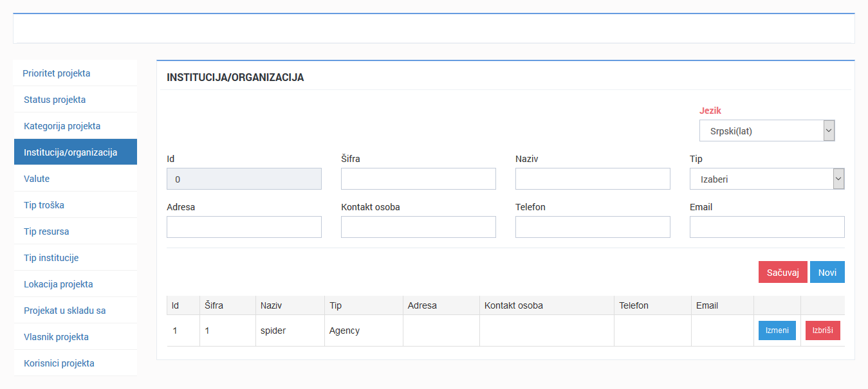Click inside the Šifra input field
This screenshot has height=389, width=868.
(x=418, y=178)
